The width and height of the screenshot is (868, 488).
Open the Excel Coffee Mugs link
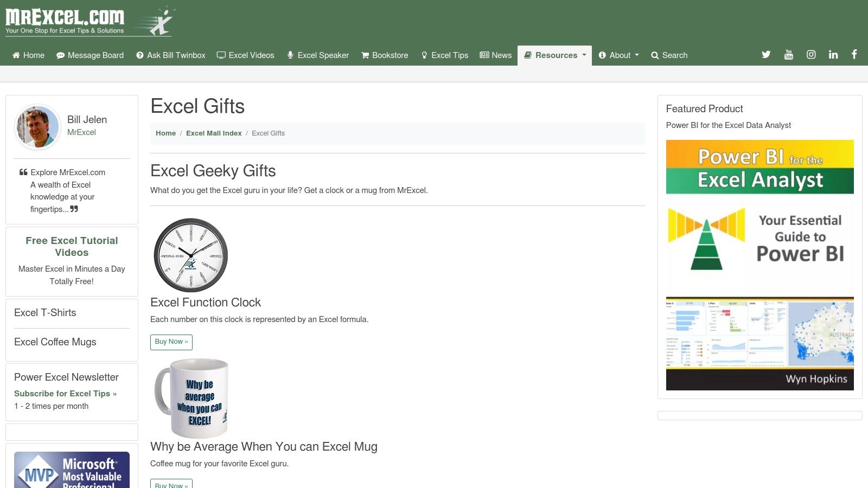[55, 342]
